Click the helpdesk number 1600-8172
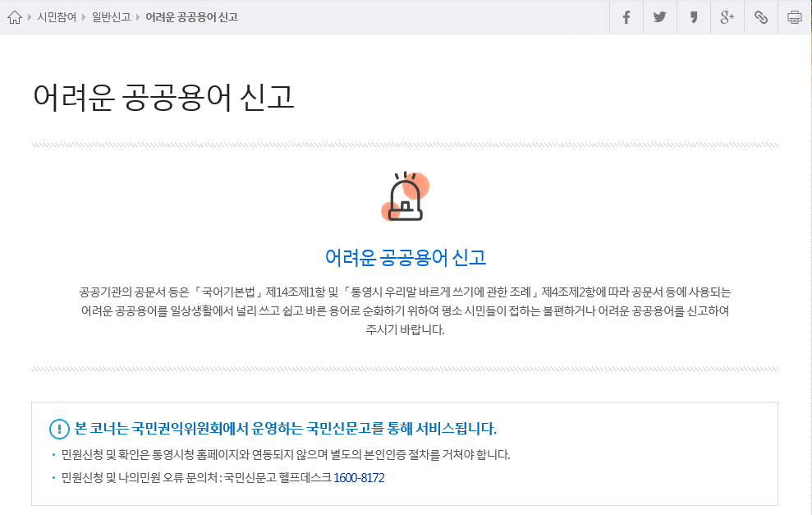Viewport: 812px width, 515px height. pos(359,478)
